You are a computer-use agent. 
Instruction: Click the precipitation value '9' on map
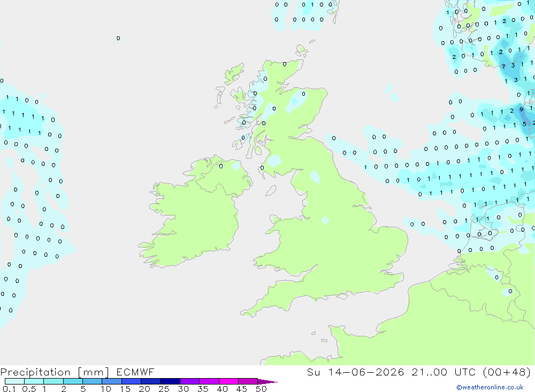click(521, 110)
